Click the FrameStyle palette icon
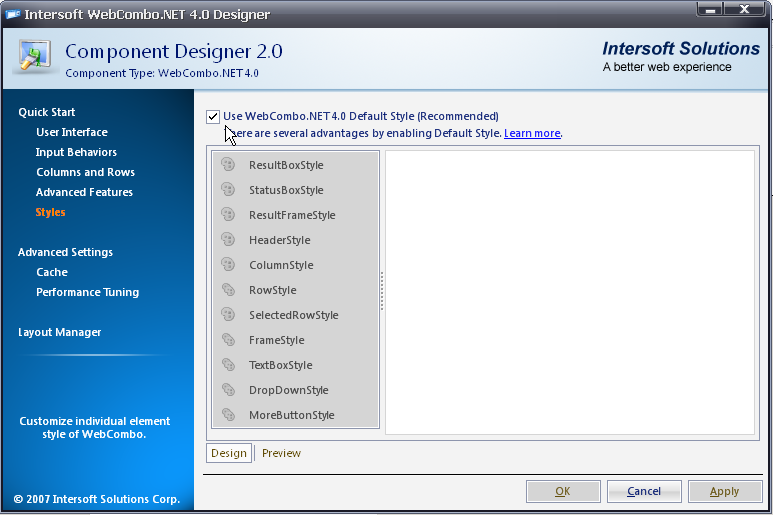 click(228, 340)
